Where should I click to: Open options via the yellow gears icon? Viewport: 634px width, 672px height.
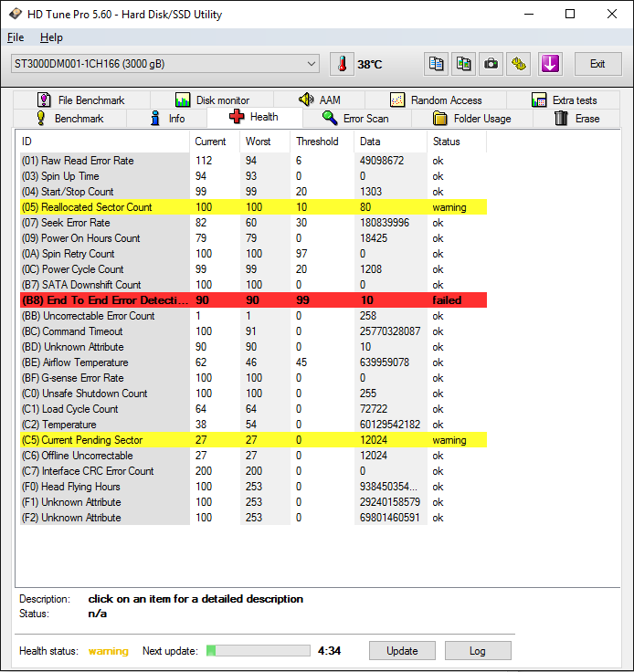(519, 64)
